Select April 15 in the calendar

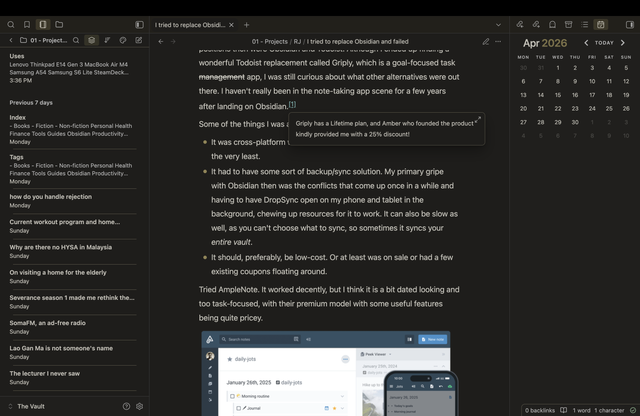click(x=558, y=95)
